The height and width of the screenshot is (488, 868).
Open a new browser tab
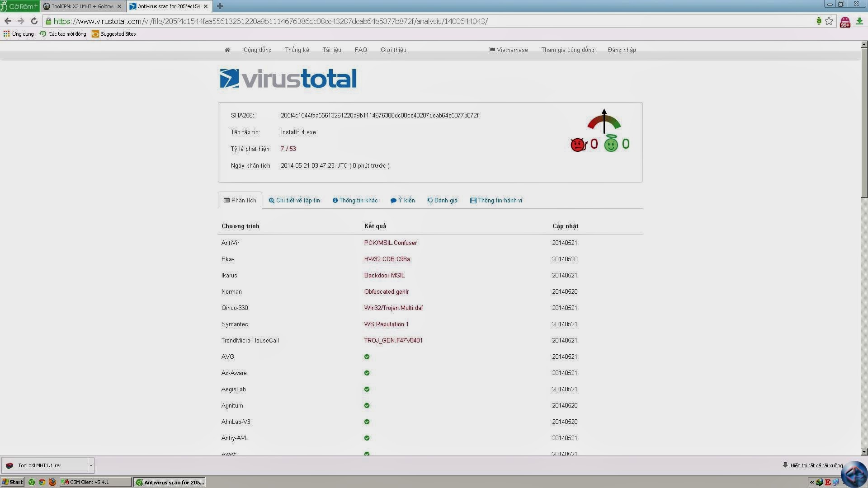pos(220,6)
